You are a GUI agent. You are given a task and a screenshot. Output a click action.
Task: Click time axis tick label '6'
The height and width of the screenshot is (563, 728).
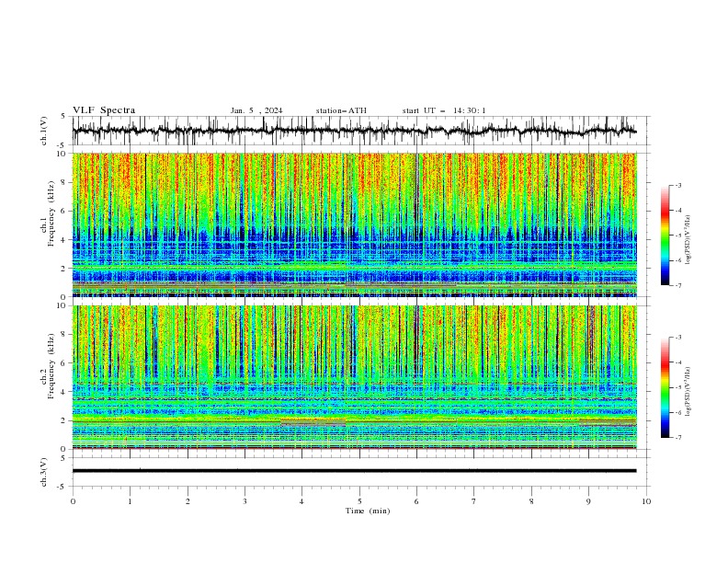[x=416, y=501]
